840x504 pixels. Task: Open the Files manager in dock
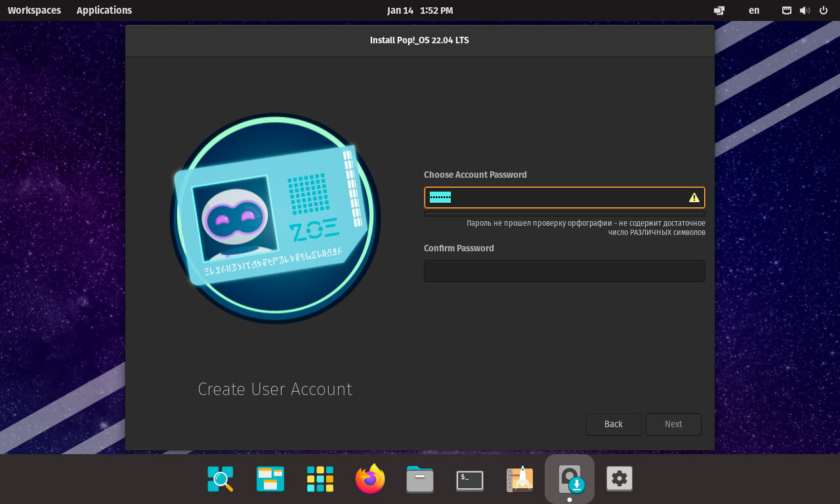420,480
